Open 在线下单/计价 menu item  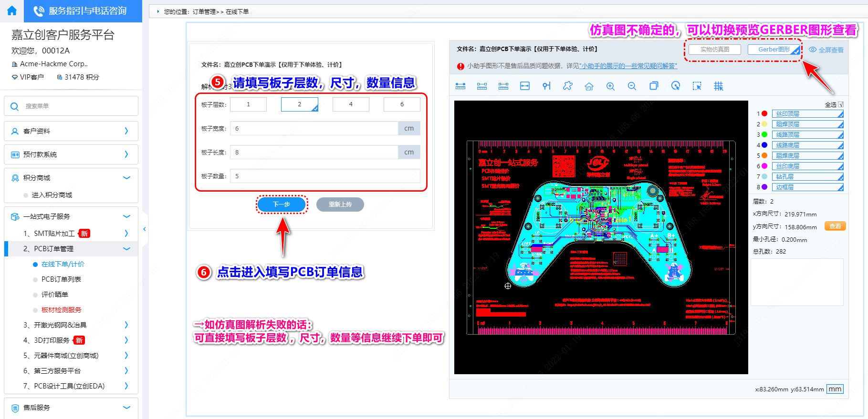(x=63, y=264)
